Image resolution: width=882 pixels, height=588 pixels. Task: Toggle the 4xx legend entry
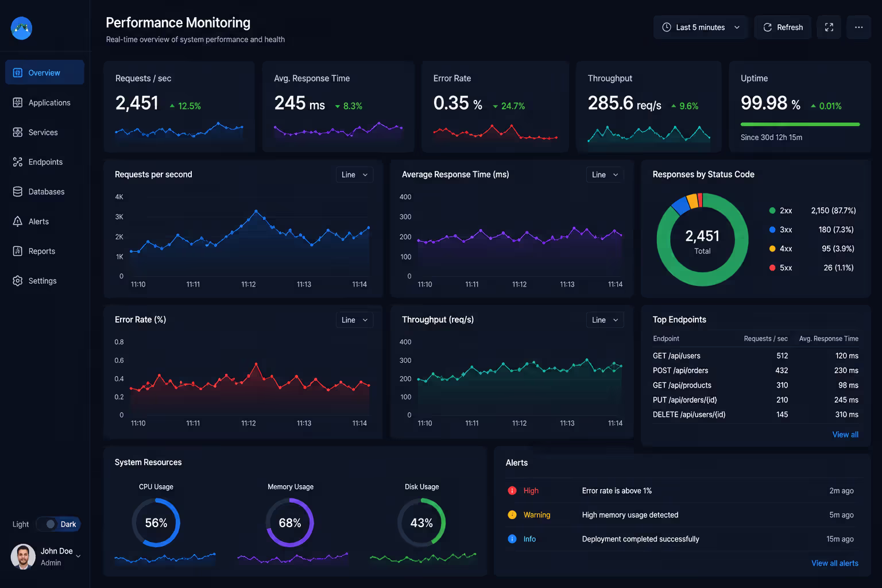pos(812,249)
